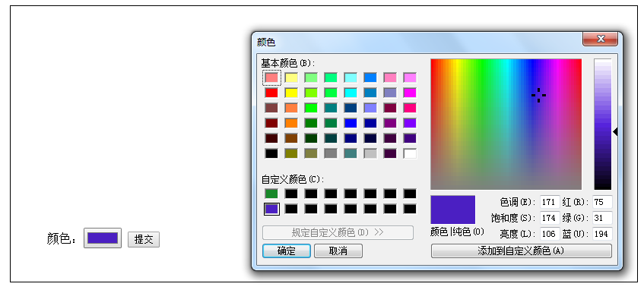Screen dimensions: 644x290
Task: Click the 饱和度(S) saturation field
Action: point(550,218)
